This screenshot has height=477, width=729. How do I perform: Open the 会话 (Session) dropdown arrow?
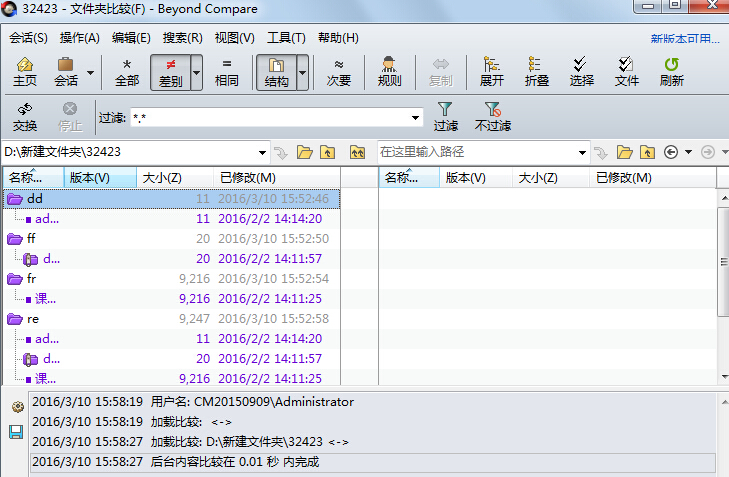pos(90,73)
